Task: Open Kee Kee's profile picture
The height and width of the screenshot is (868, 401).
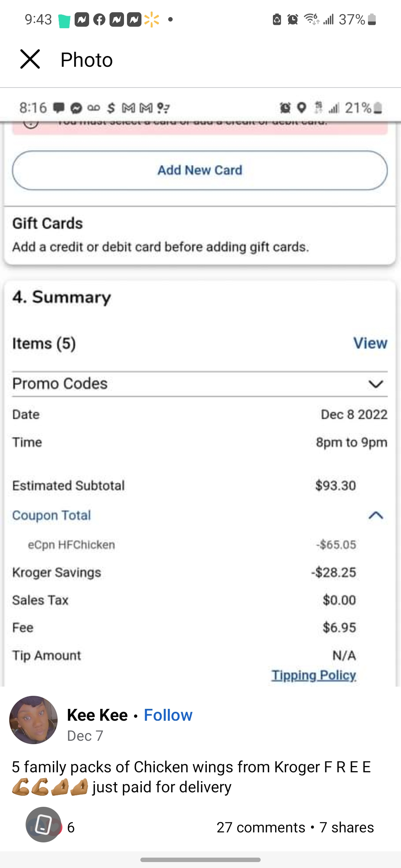Action: click(x=33, y=720)
